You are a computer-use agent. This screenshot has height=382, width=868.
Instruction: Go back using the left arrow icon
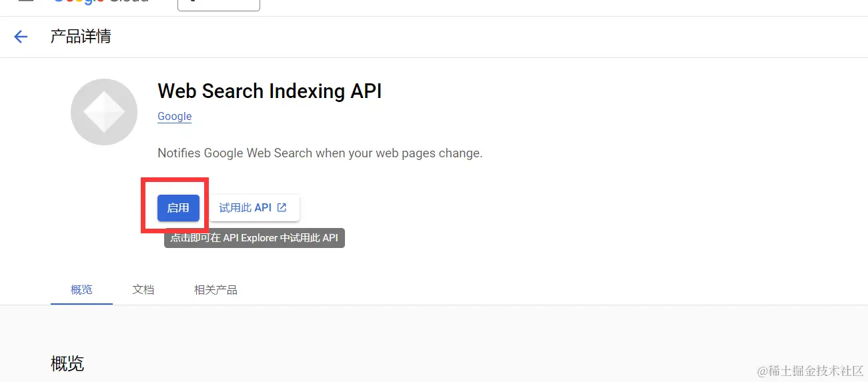tap(21, 37)
